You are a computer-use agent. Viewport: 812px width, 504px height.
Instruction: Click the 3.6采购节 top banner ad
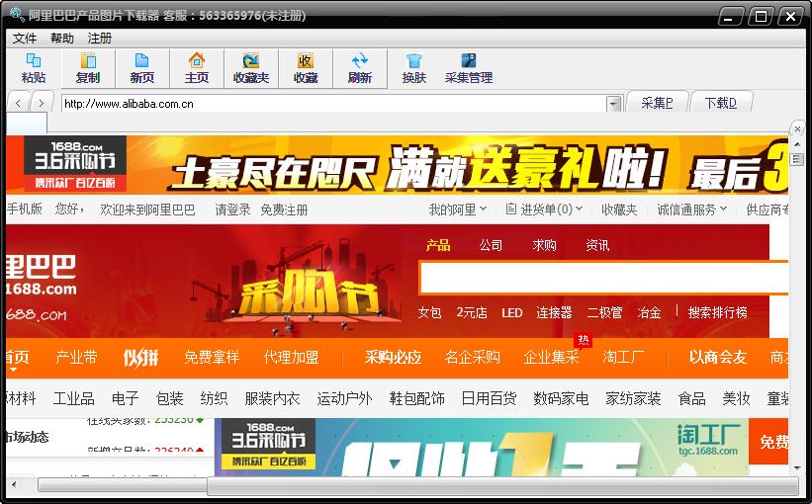tap(398, 165)
